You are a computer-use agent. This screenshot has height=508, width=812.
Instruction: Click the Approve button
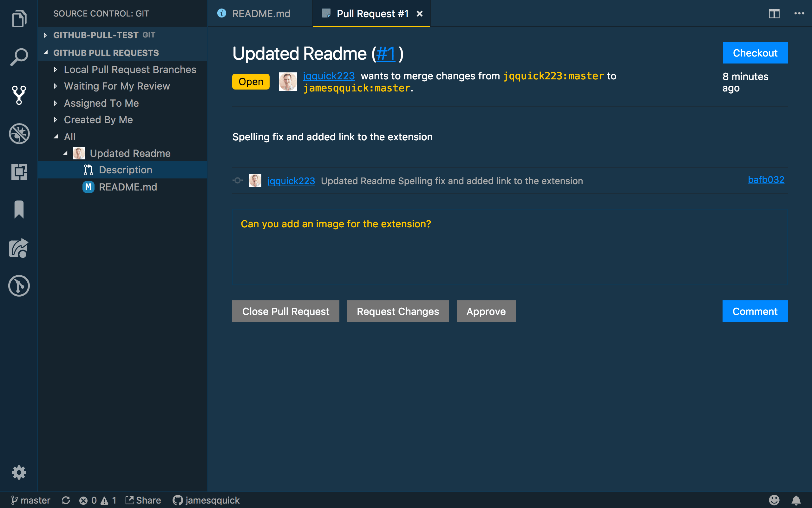(486, 311)
